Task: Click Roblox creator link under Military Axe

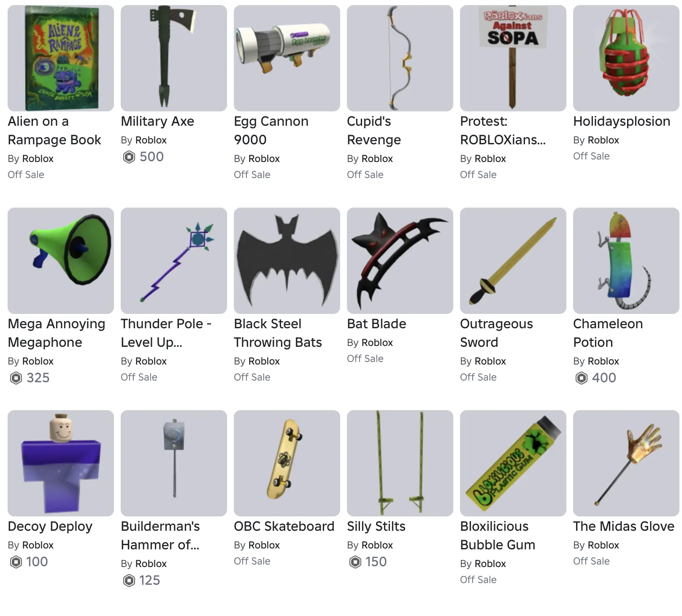Action: [151, 140]
